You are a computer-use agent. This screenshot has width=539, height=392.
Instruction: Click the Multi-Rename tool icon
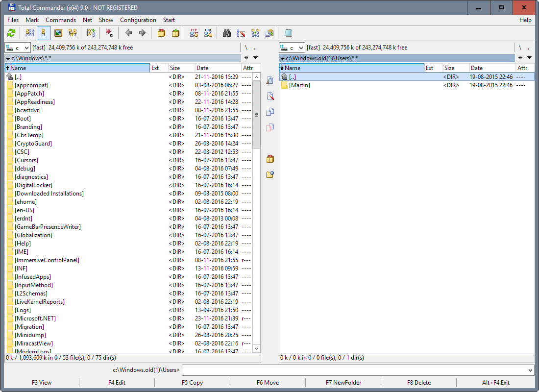click(241, 33)
